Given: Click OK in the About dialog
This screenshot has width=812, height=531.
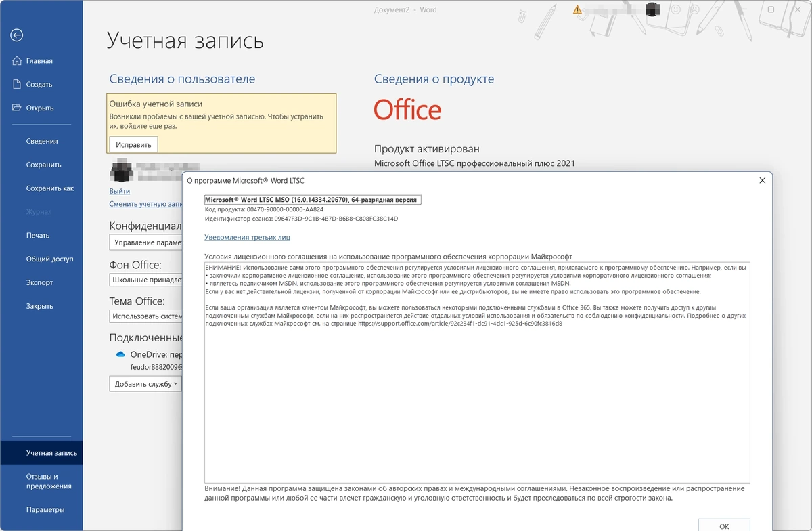Looking at the screenshot, I should pyautogui.click(x=724, y=526).
